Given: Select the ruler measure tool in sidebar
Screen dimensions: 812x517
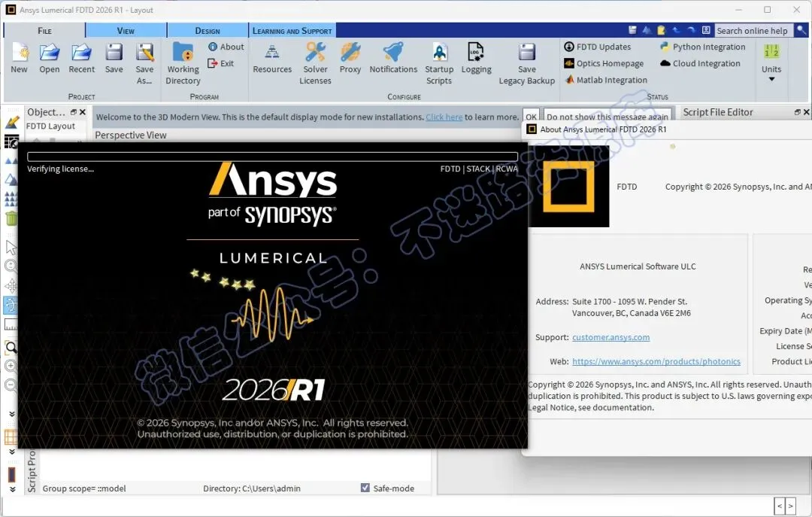Looking at the screenshot, I should pyautogui.click(x=11, y=324).
